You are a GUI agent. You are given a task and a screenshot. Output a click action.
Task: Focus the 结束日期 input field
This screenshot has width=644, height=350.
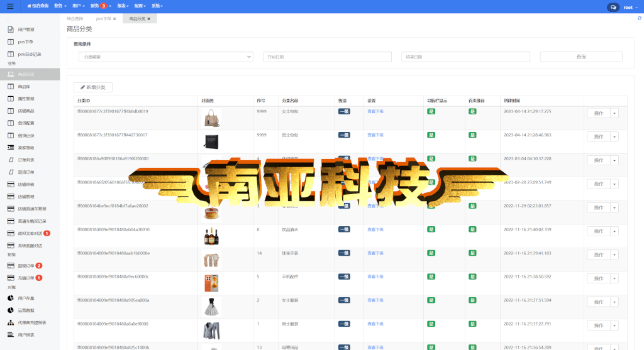coord(465,57)
